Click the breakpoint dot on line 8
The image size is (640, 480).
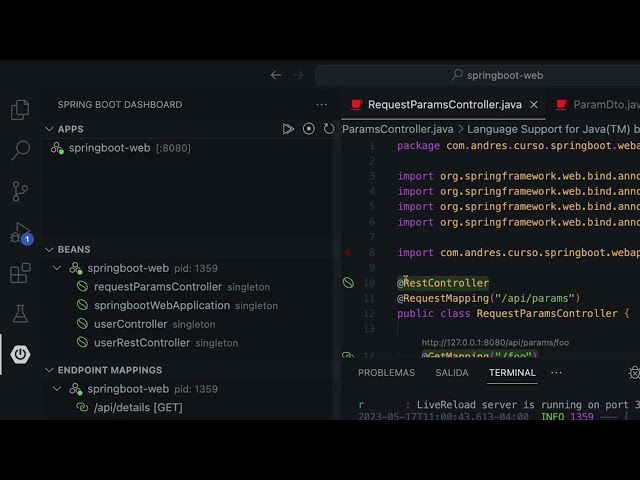tap(348, 252)
